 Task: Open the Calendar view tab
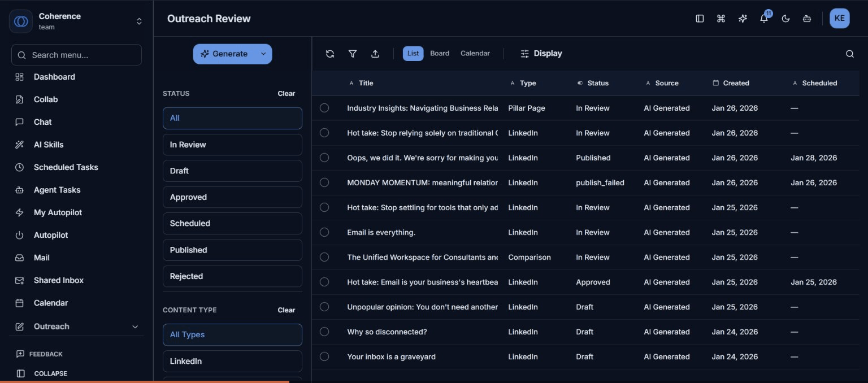point(475,53)
